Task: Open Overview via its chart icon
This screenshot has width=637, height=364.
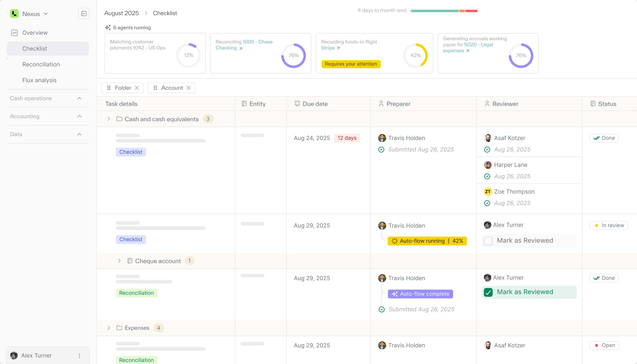Action: 14,33
